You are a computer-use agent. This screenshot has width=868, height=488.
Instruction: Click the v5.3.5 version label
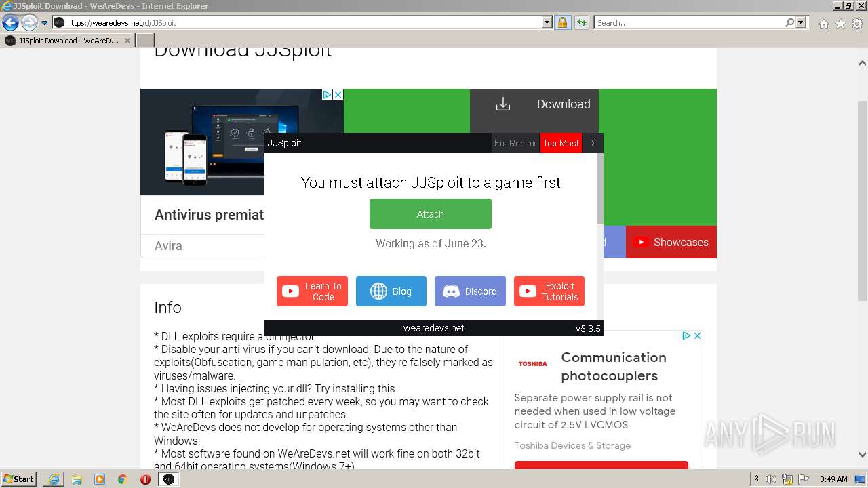pos(588,328)
